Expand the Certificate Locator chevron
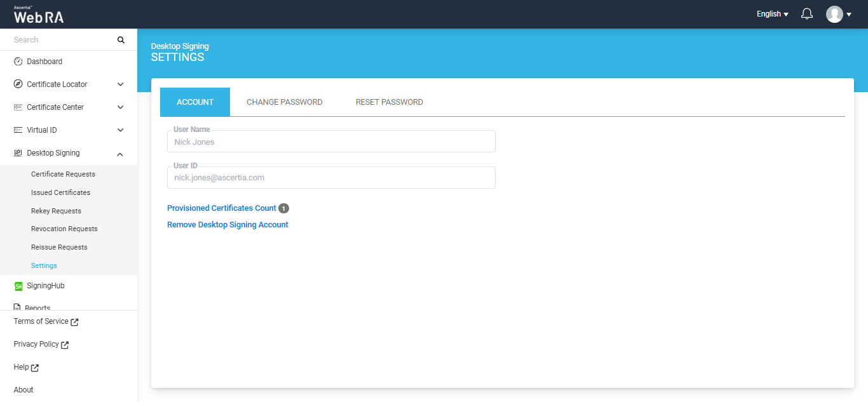 point(120,84)
